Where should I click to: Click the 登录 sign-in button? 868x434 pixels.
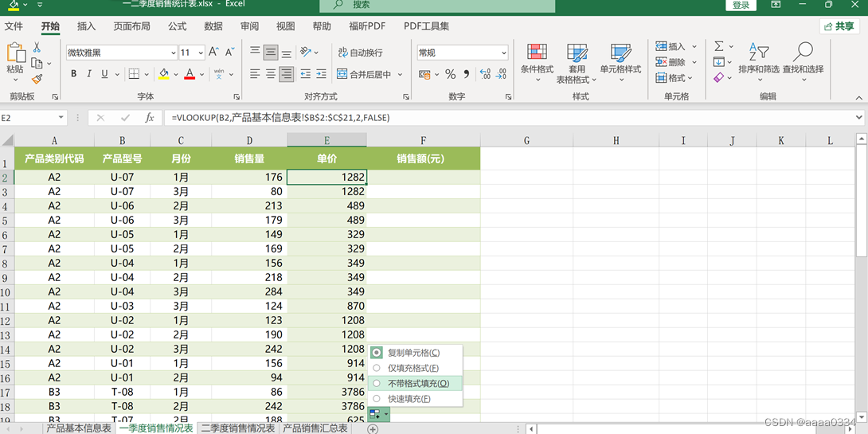pyautogui.click(x=741, y=5)
